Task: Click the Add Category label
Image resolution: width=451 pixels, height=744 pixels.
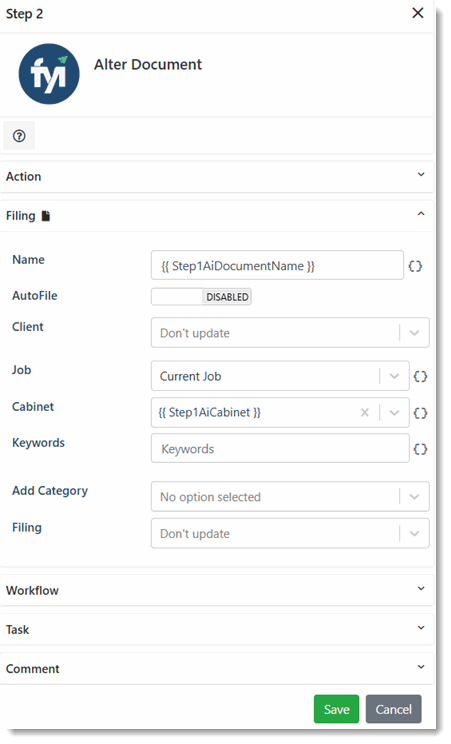Action: point(50,491)
